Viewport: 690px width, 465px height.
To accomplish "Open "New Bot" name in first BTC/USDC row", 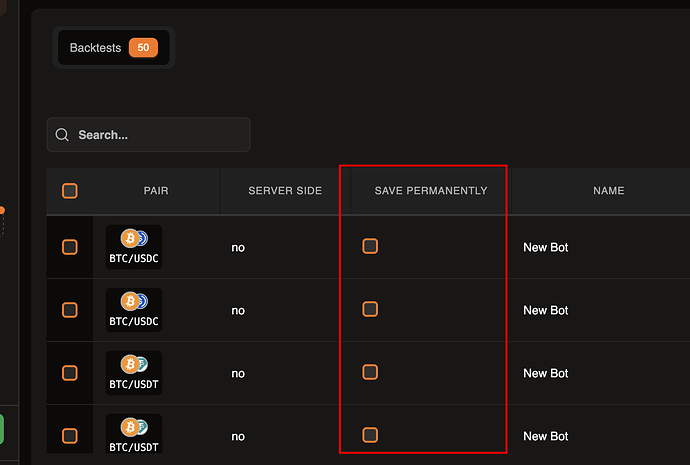I will (x=546, y=247).
